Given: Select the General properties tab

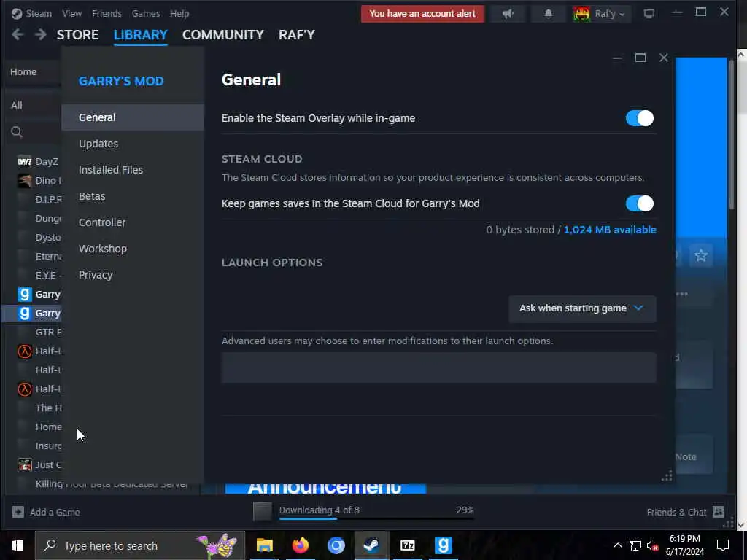Looking at the screenshot, I should [133, 117].
